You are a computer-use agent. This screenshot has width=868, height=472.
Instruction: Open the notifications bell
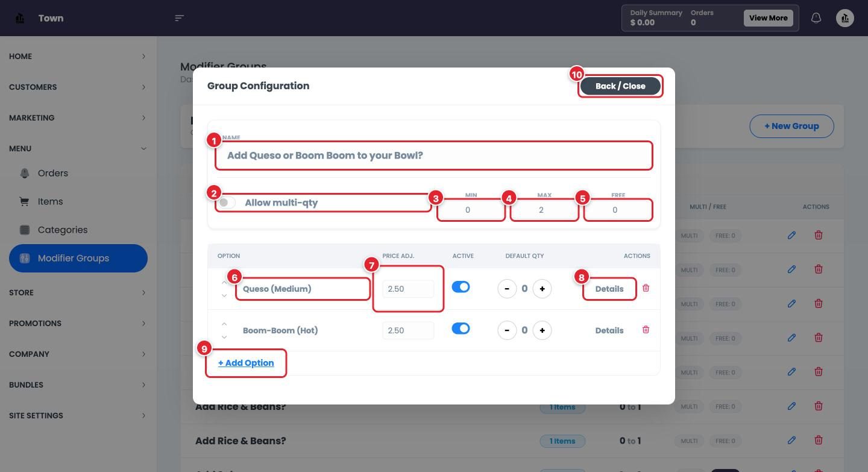(x=816, y=18)
